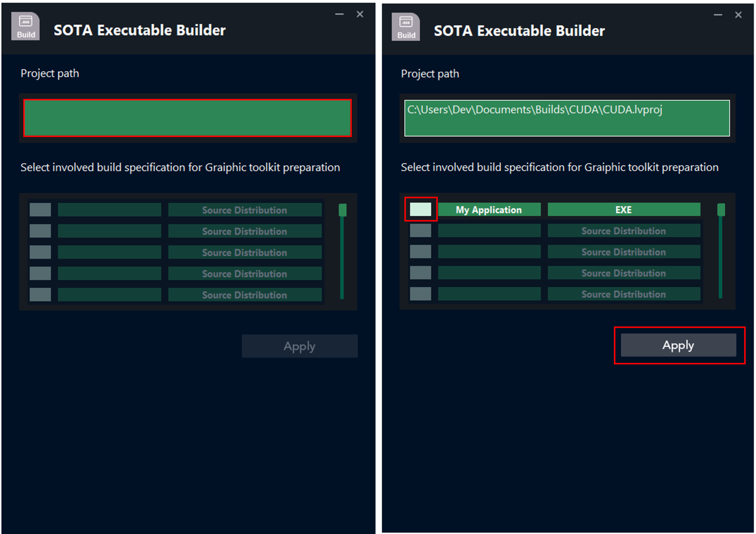Click the EXE build type cell

624,210
